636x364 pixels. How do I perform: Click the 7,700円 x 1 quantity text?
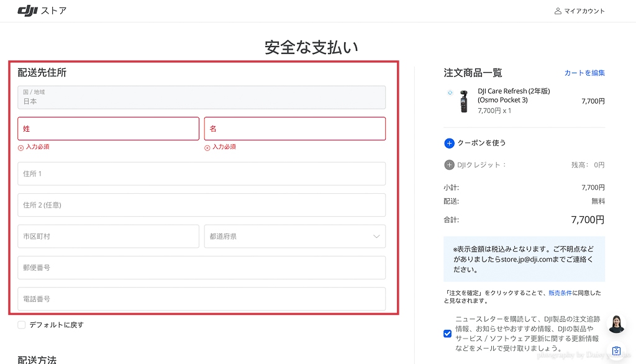point(494,111)
